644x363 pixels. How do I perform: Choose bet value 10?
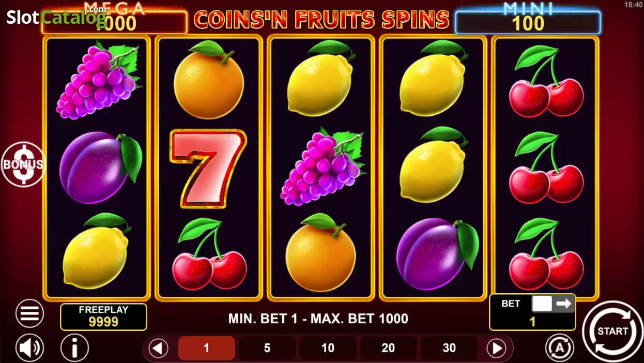click(328, 349)
